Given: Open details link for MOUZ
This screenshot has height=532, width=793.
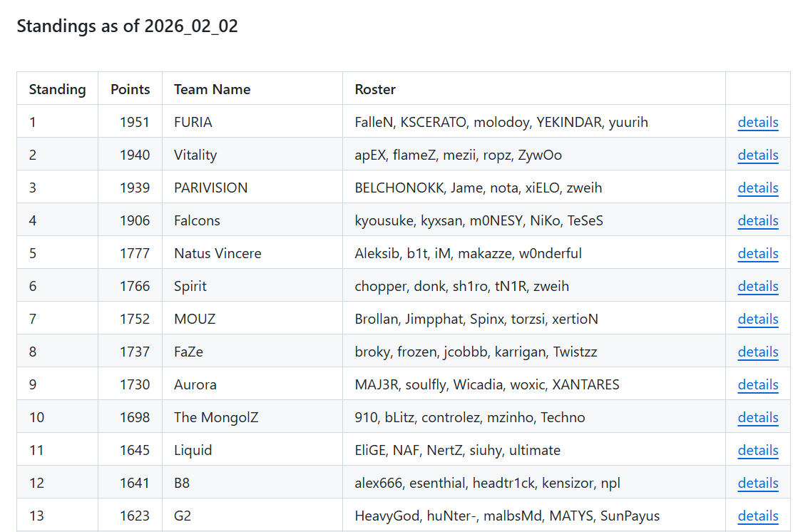Looking at the screenshot, I should [757, 319].
